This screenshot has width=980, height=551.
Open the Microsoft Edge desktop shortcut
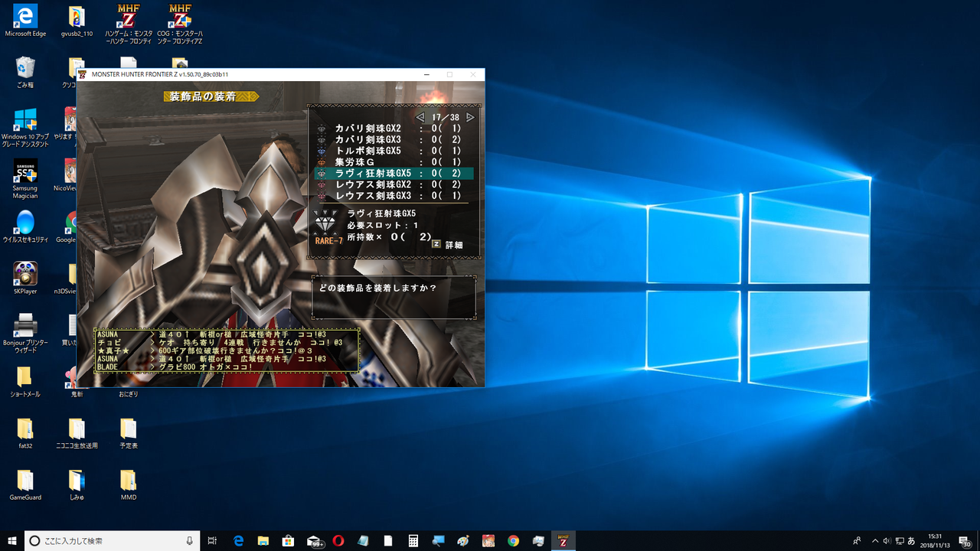pos(25,21)
